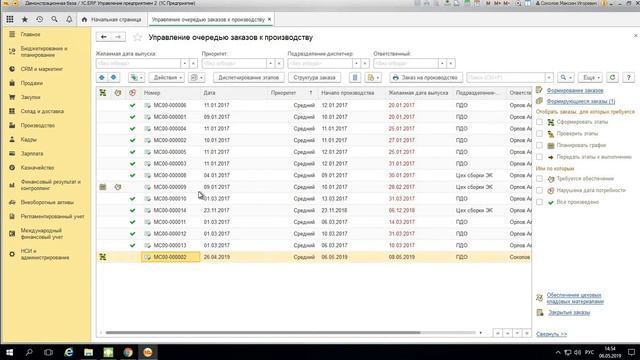Open Производство section in sidebar
The image size is (640, 360).
[38, 125]
